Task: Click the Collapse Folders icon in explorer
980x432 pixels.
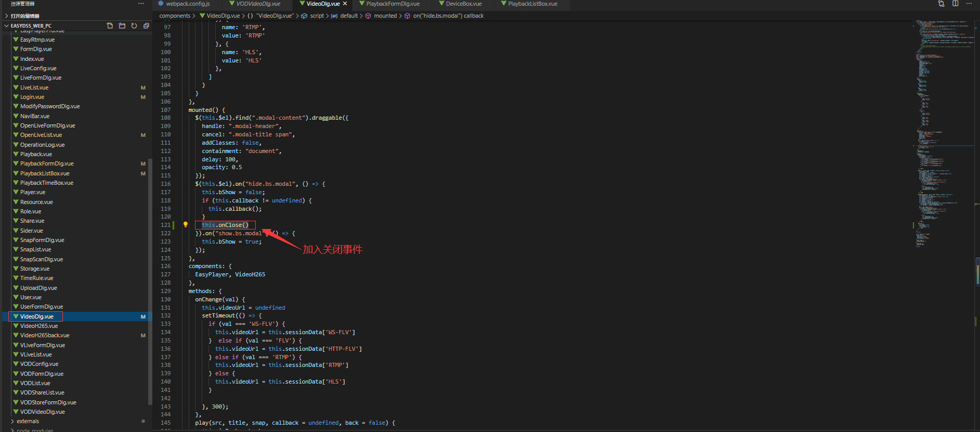Action: click(x=146, y=26)
